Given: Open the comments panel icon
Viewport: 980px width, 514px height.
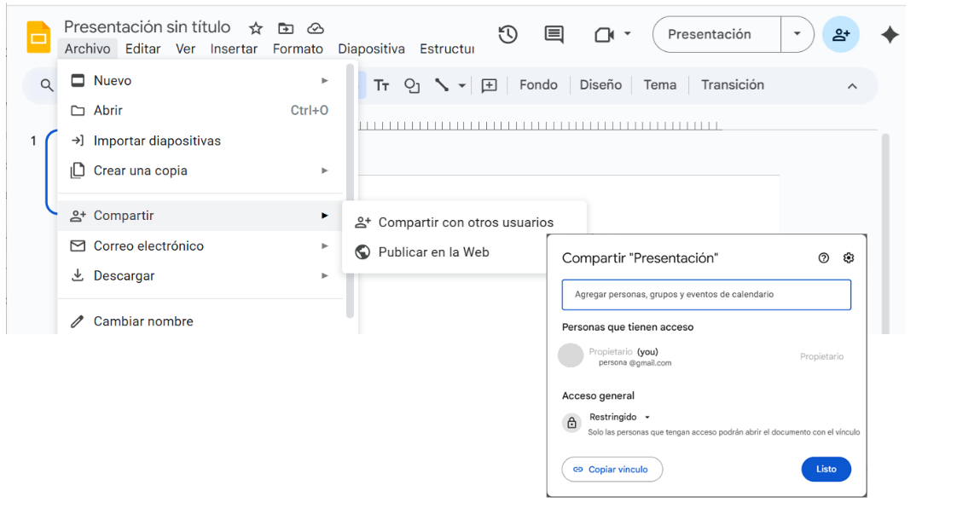Looking at the screenshot, I should (554, 34).
